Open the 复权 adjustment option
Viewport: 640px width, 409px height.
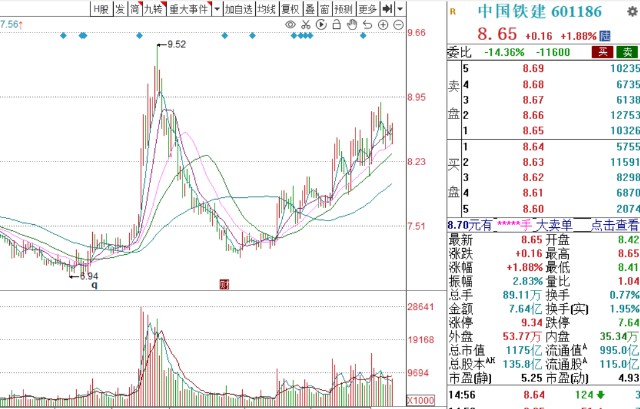coord(291,9)
